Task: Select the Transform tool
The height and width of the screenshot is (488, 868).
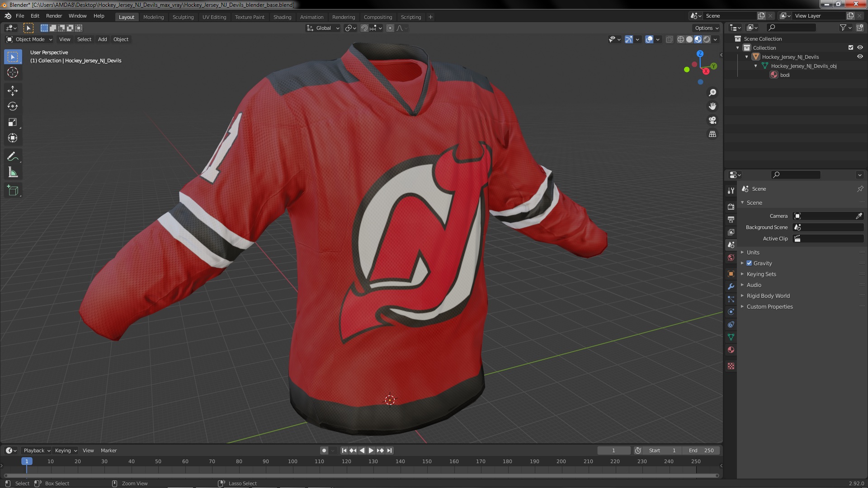Action: 13,138
